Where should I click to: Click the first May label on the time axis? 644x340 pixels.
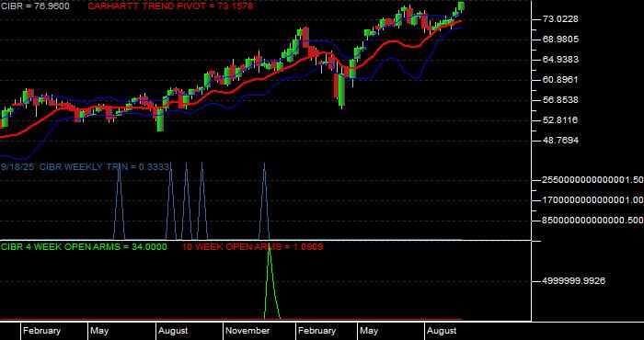[99, 331]
